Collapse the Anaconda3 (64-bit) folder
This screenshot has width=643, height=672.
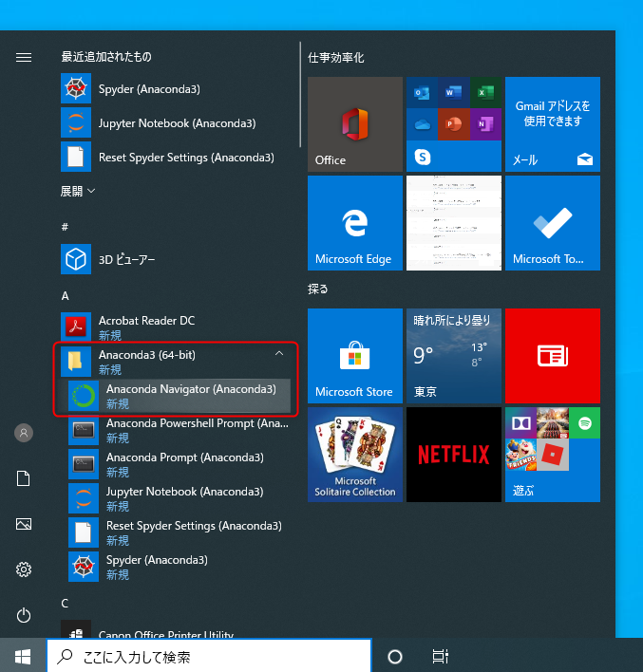coord(278,354)
